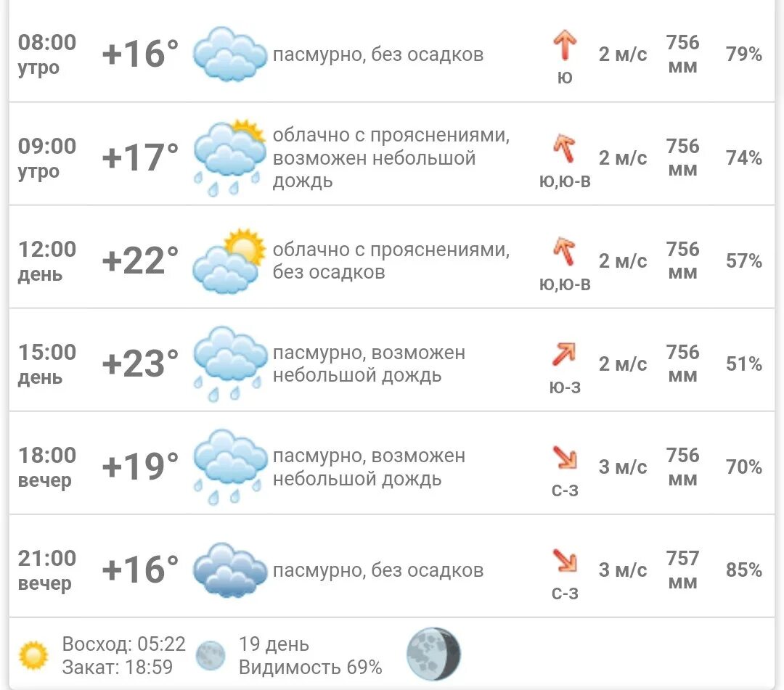This screenshot has width=784, height=690.
Task: Click the partly sunny icon at 12:00
Action: (229, 260)
